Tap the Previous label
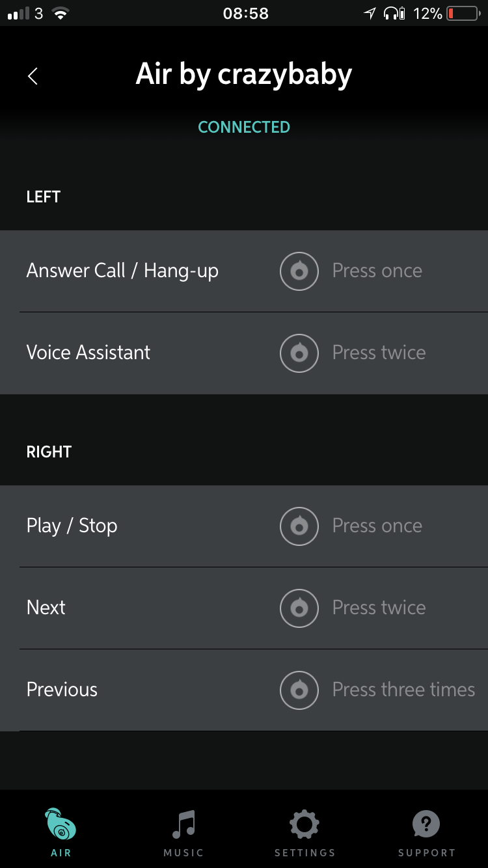The height and width of the screenshot is (868, 488). [x=62, y=690]
